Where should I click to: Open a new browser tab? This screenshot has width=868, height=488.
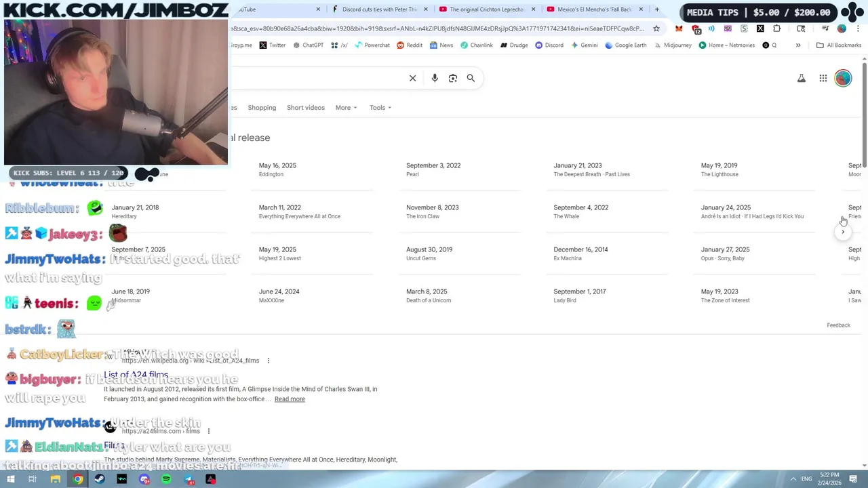(x=656, y=9)
